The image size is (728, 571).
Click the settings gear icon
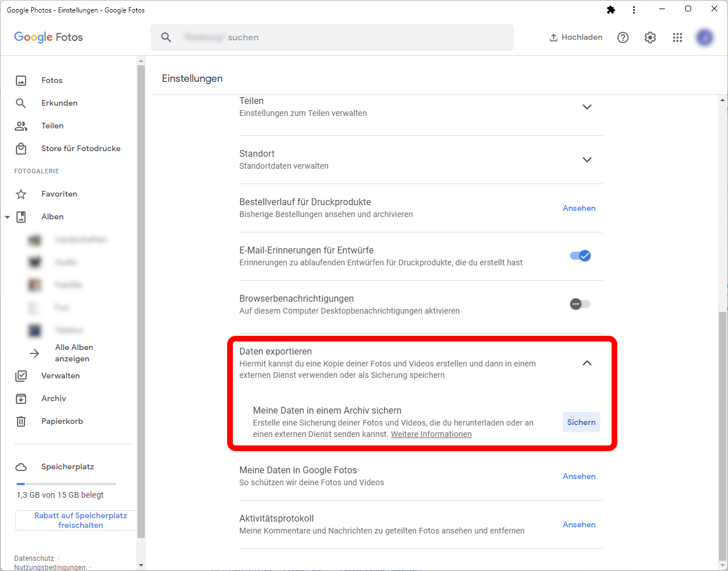tap(650, 37)
